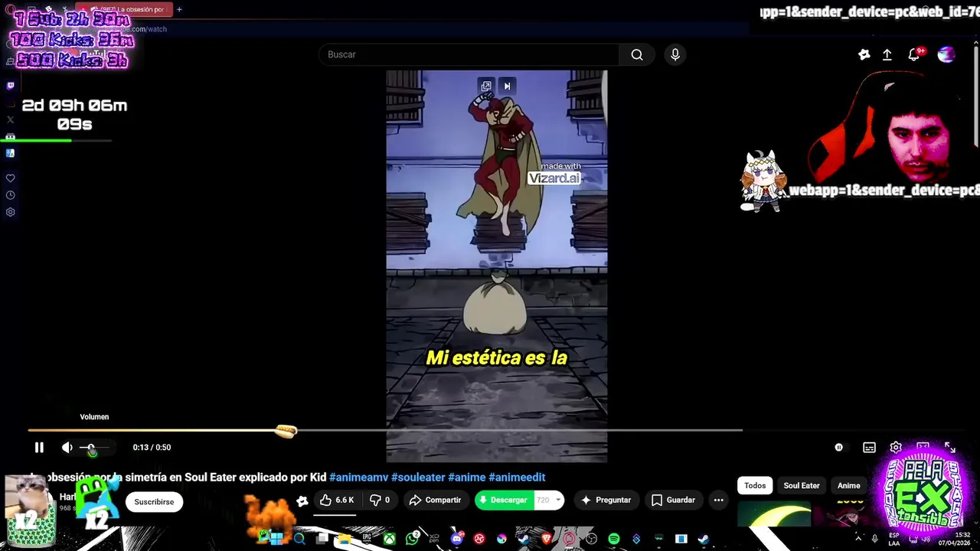Open Epic Games launcher from taskbar

click(367, 539)
